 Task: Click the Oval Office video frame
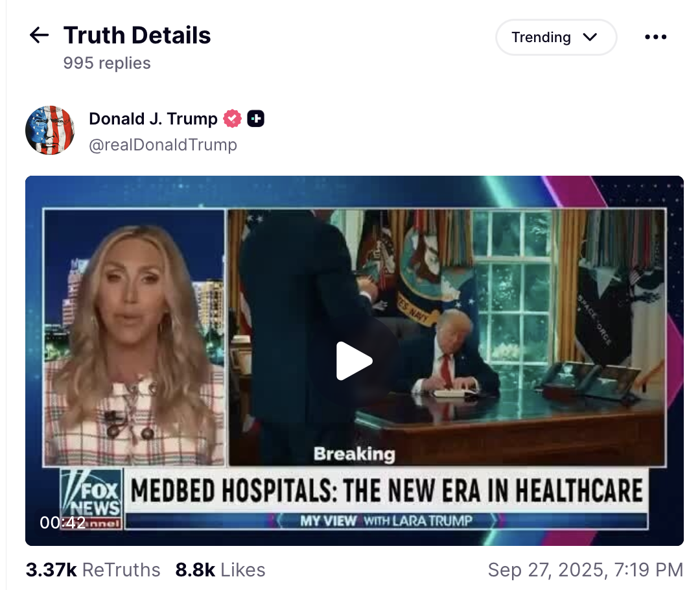447,337
